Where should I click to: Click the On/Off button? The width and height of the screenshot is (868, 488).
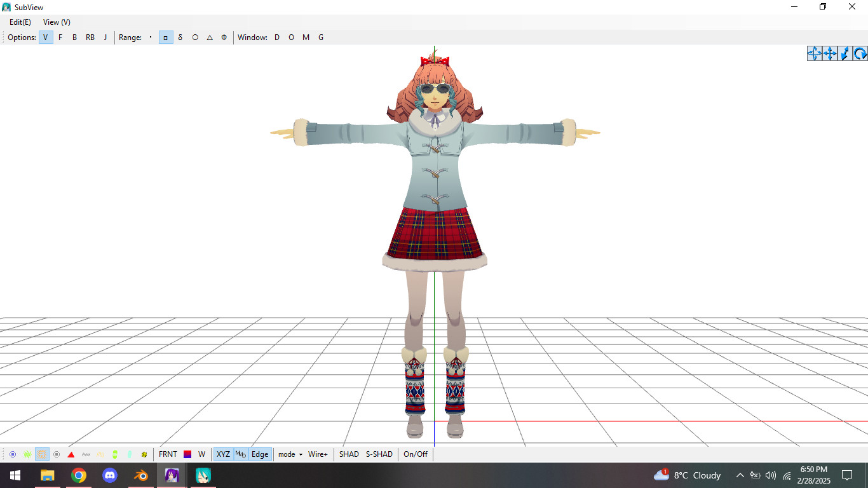tap(416, 454)
